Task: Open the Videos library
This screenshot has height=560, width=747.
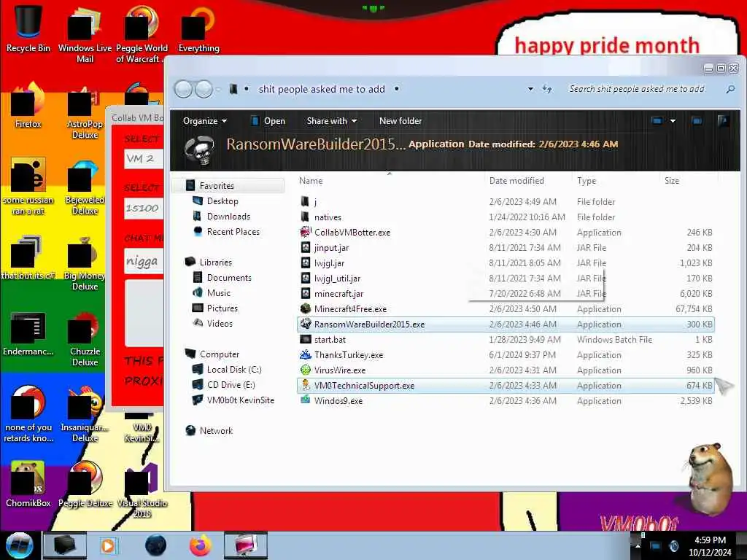Action: pos(220,323)
